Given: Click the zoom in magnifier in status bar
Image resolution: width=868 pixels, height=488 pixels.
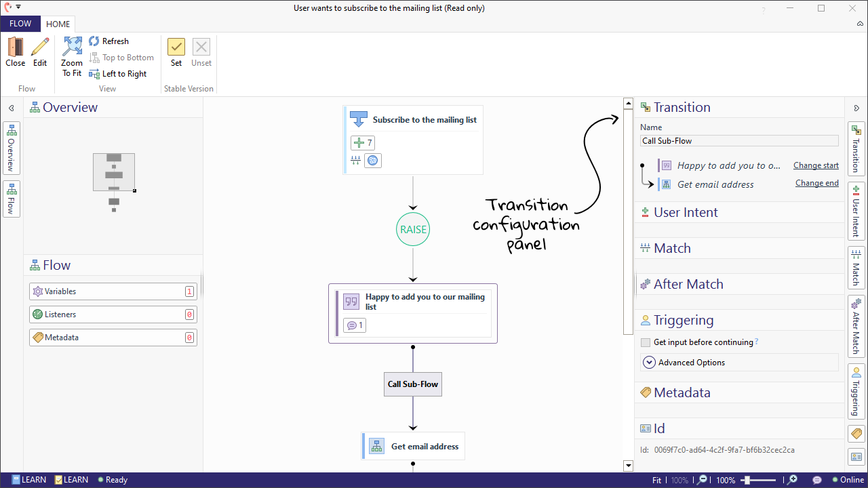Looking at the screenshot, I should (791, 480).
